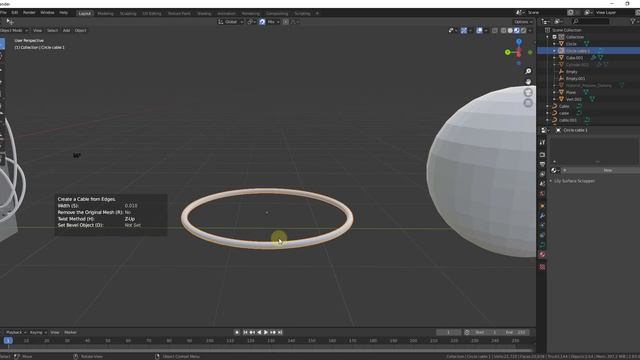The image size is (640, 360).
Task: Open the Render properties tab
Action: [542, 155]
